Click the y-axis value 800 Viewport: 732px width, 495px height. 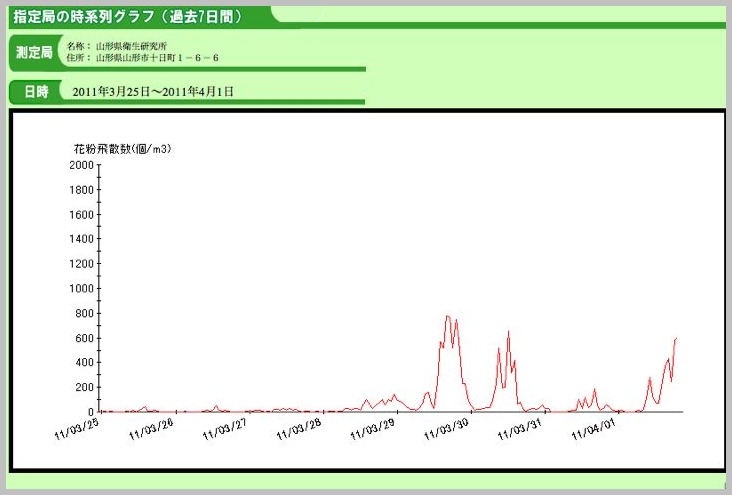click(x=84, y=313)
